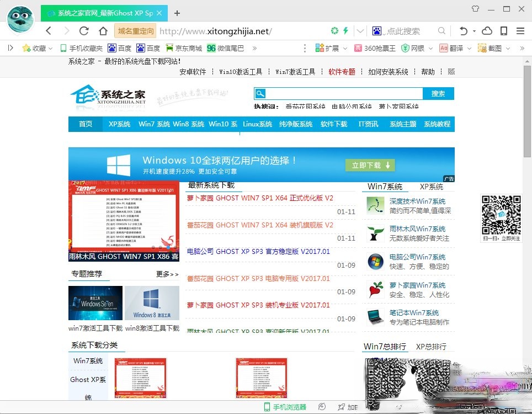Viewport: 532px width, 414px height.
Task: Open the 截图 screenshot dropdown
Action: 494,48
